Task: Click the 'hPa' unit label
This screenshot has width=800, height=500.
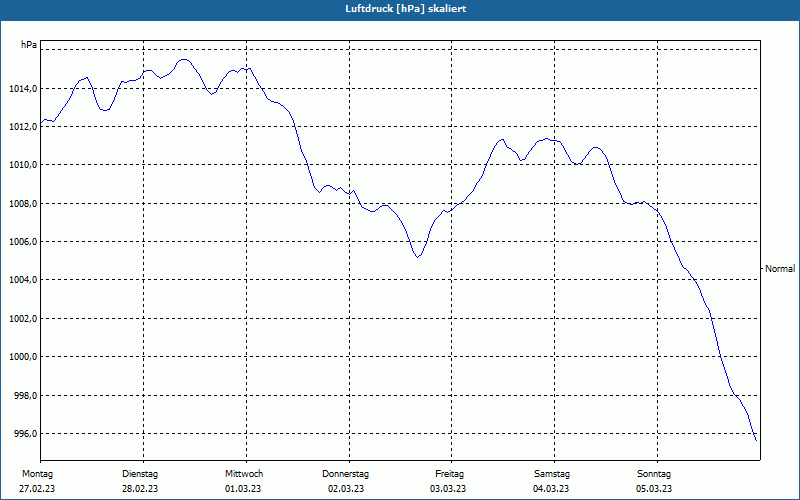Action: [x=29, y=45]
